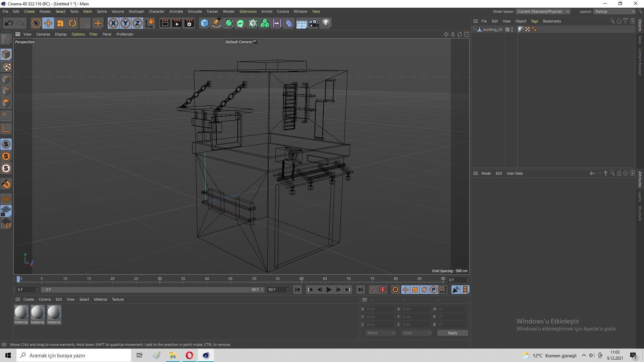Open the World coordinate mode dropdown

(x=380, y=333)
